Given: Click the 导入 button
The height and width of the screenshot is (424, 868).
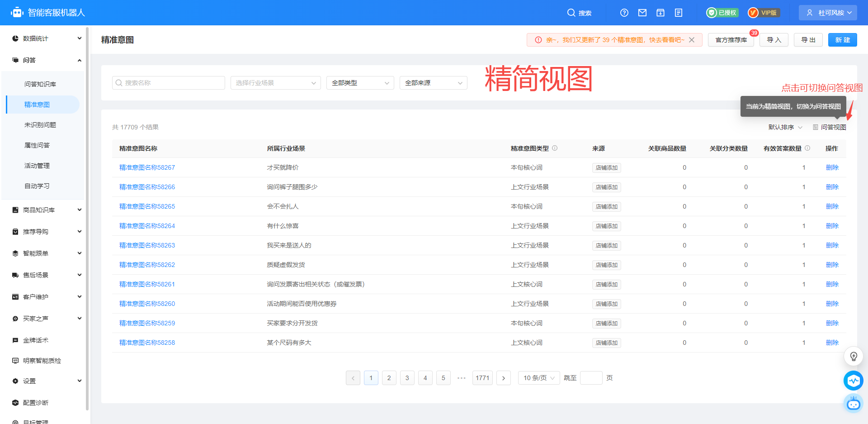Looking at the screenshot, I should coord(774,40).
